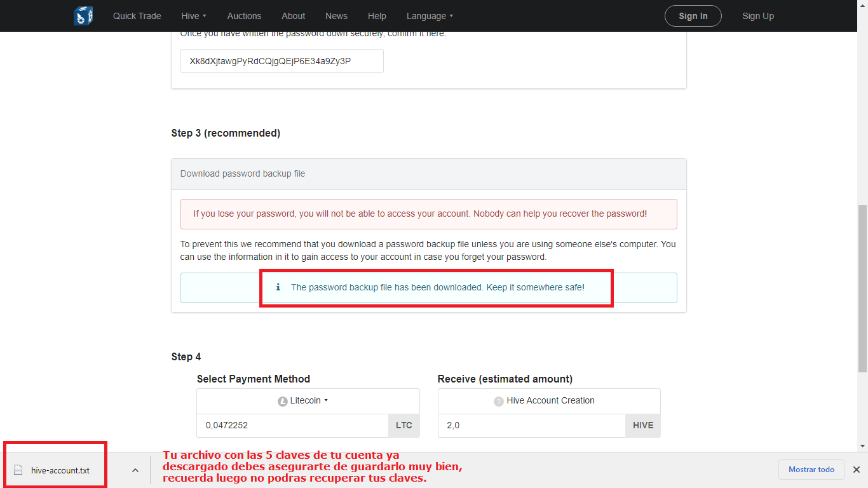Viewport: 868px width, 488px height.
Task: Click the scrollbar down arrow
Action: click(x=862, y=447)
